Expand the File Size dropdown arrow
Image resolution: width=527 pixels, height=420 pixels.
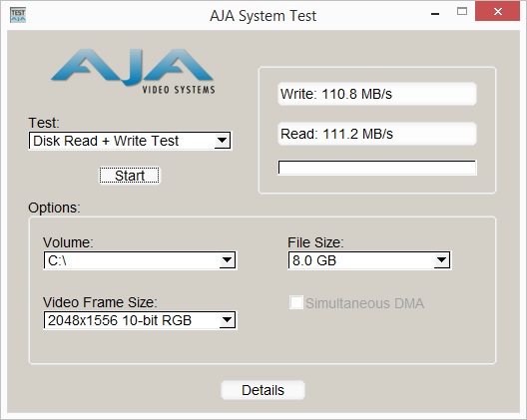441,260
